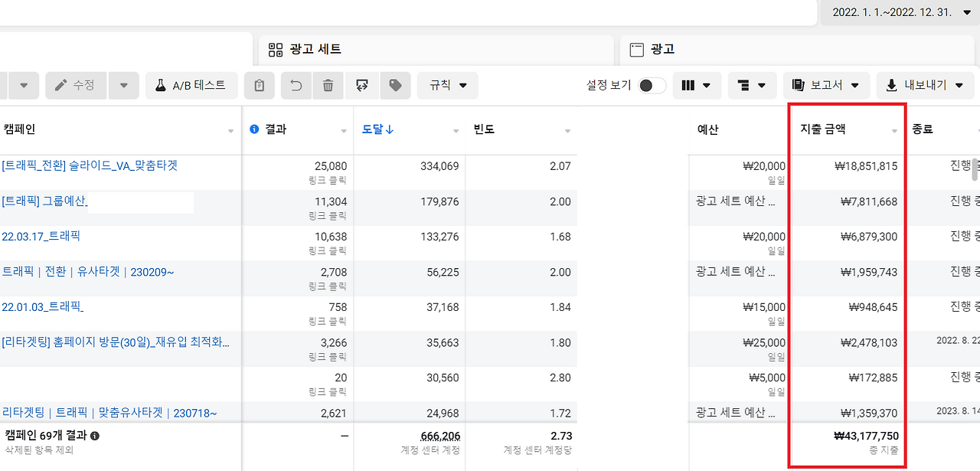Open the 내보내기 export menu
Image resolution: width=980 pixels, height=471 pixels.
click(x=925, y=86)
